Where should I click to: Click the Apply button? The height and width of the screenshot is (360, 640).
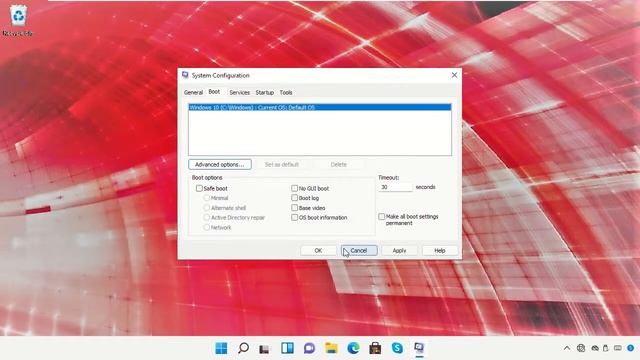[x=399, y=251]
